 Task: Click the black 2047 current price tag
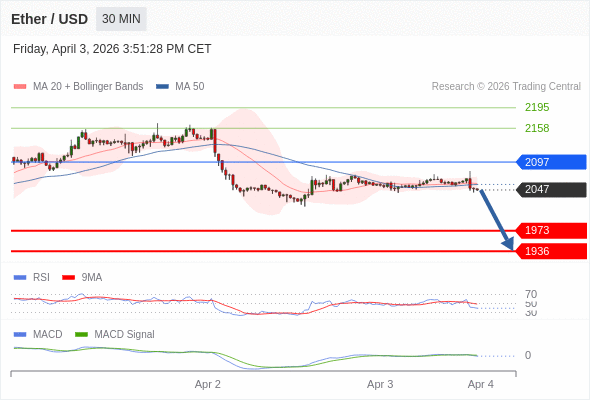551,189
